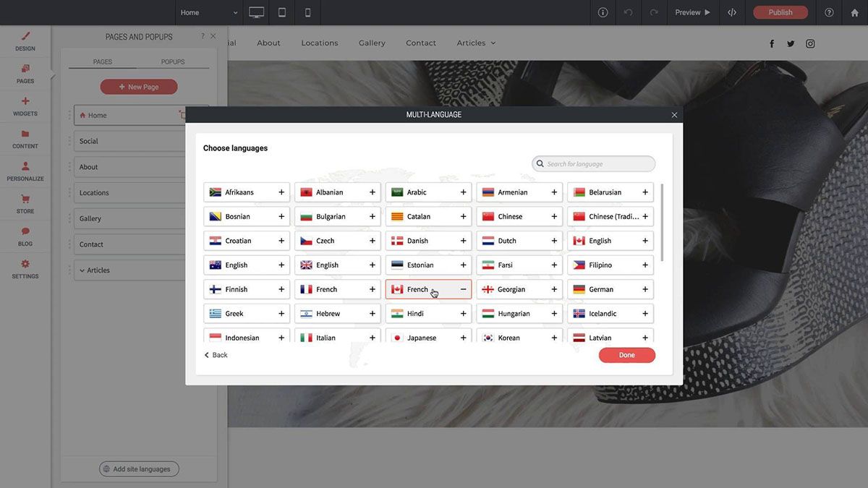Switch to the Popups tab
The image size is (868, 488).
pyautogui.click(x=173, y=61)
